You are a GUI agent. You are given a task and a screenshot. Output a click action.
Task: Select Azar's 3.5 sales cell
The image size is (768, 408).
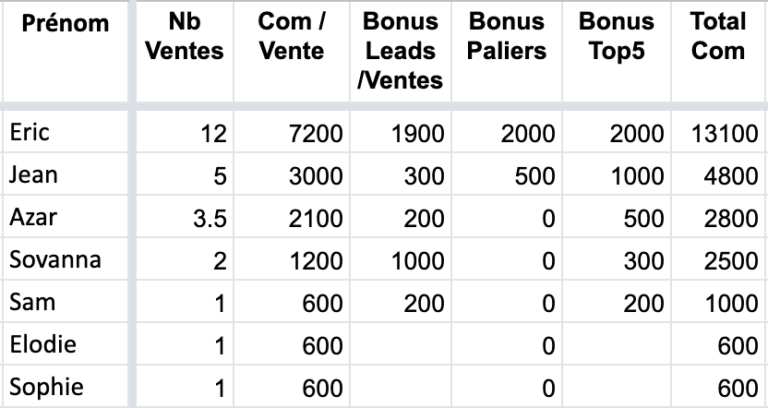click(x=185, y=216)
